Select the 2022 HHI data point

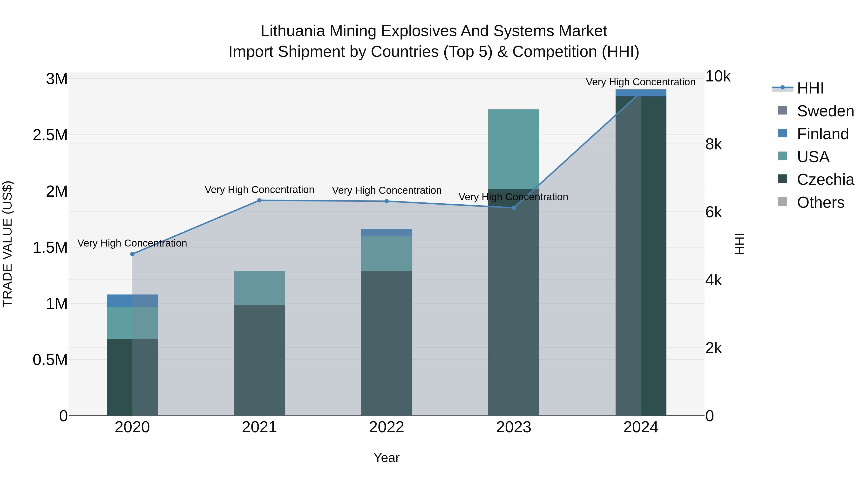387,201
